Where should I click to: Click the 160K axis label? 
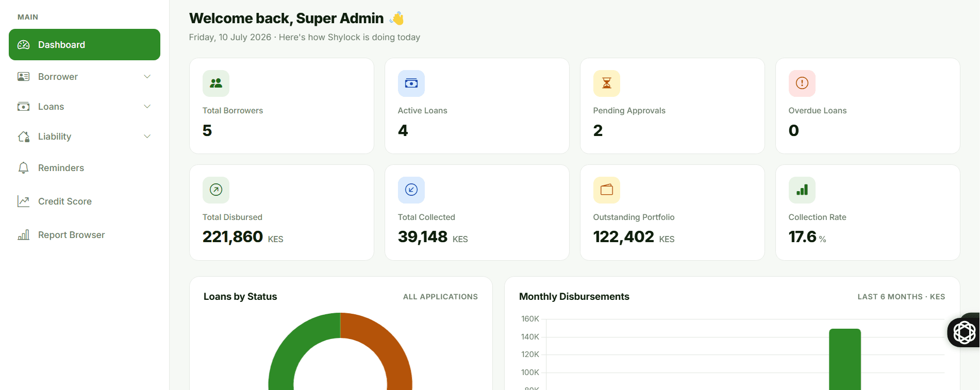(530, 319)
